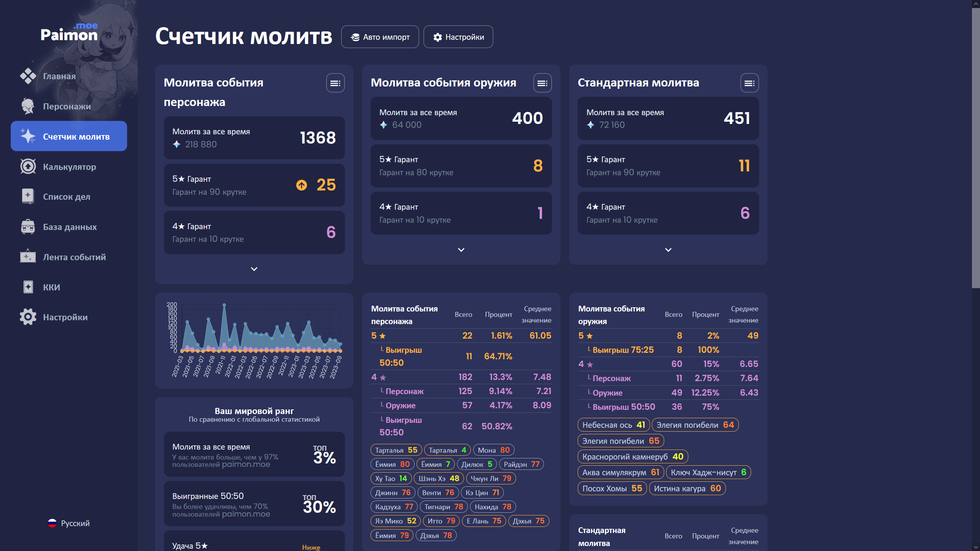Click the Калькулятор sidebar icon
Image resolution: width=980 pixels, height=551 pixels.
(x=28, y=167)
